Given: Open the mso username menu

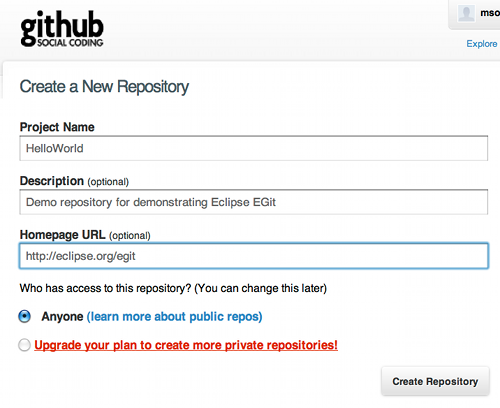Looking at the screenshot, I should point(490,13).
